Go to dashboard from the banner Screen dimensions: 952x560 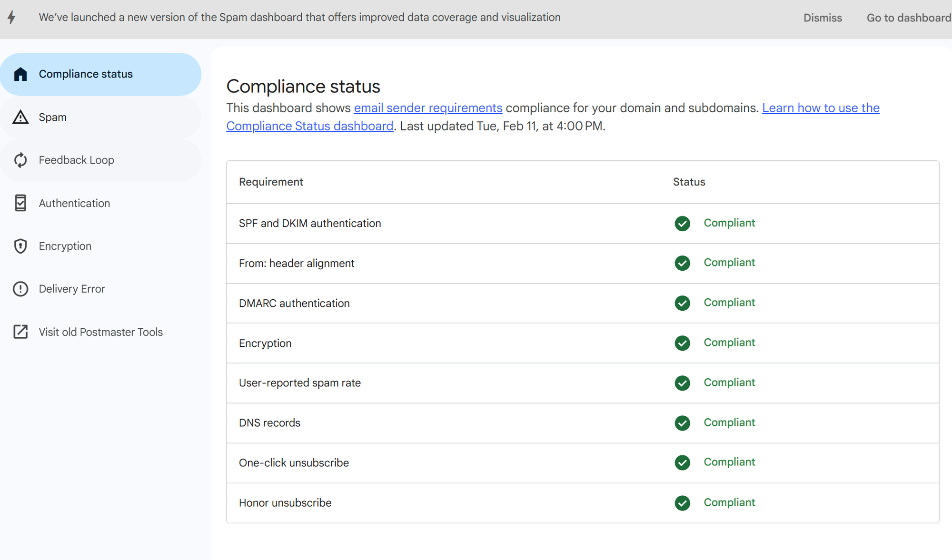[908, 18]
